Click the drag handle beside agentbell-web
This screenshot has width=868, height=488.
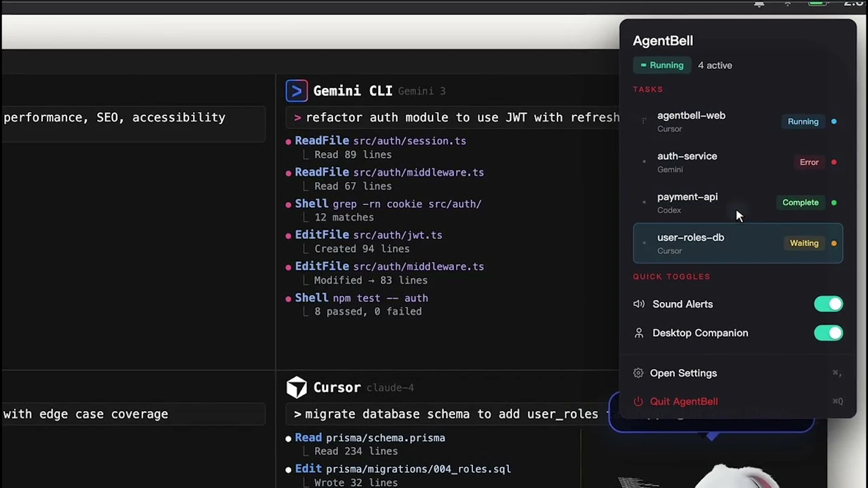(x=644, y=121)
